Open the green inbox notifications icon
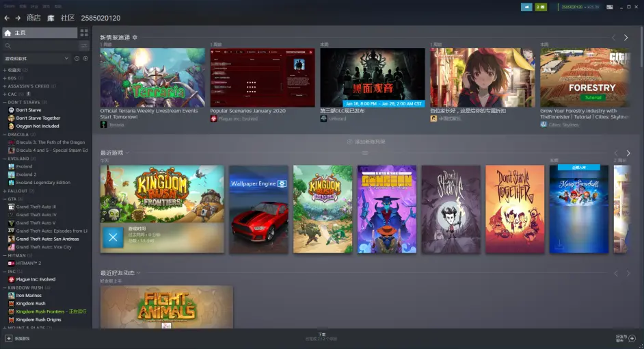Image resolution: width=644 pixels, height=349 pixels. click(x=541, y=7)
